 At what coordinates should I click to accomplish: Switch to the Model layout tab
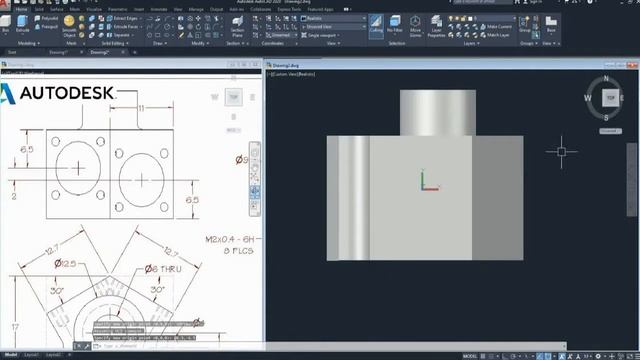click(11, 355)
